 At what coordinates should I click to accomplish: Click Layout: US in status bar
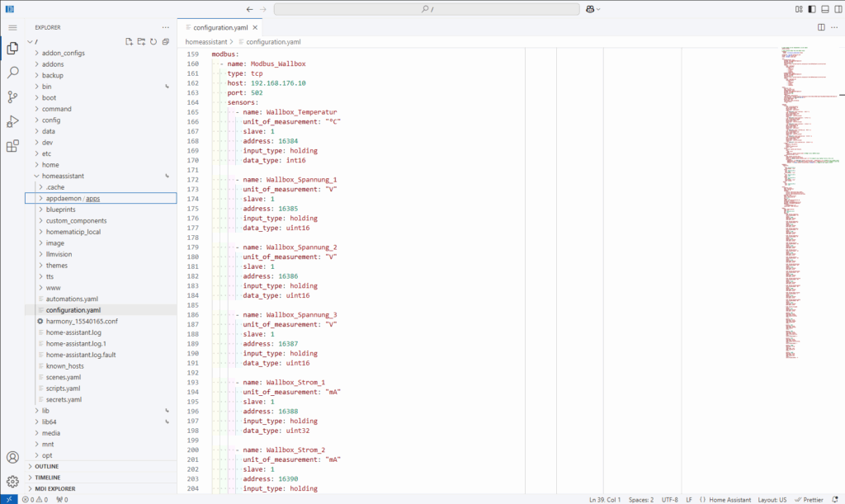click(772, 500)
